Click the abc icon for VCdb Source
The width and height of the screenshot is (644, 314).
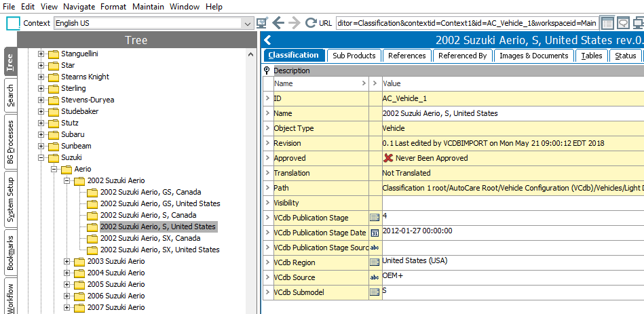(x=375, y=277)
